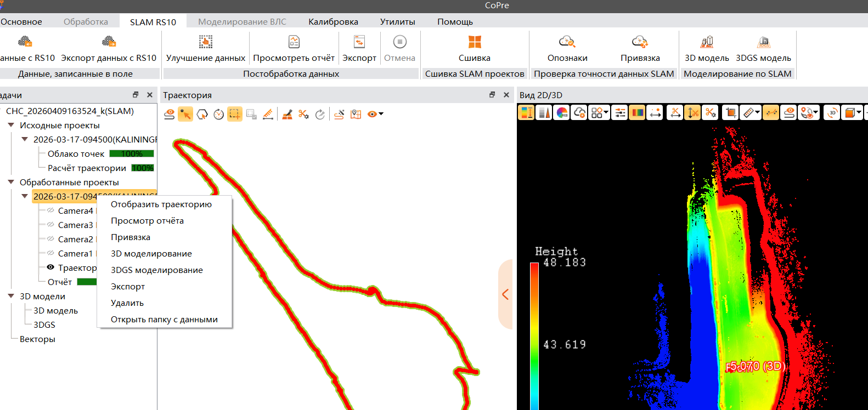Click Просмотреть отчёт button in ribbon
This screenshot has width=868, height=410.
[294, 48]
